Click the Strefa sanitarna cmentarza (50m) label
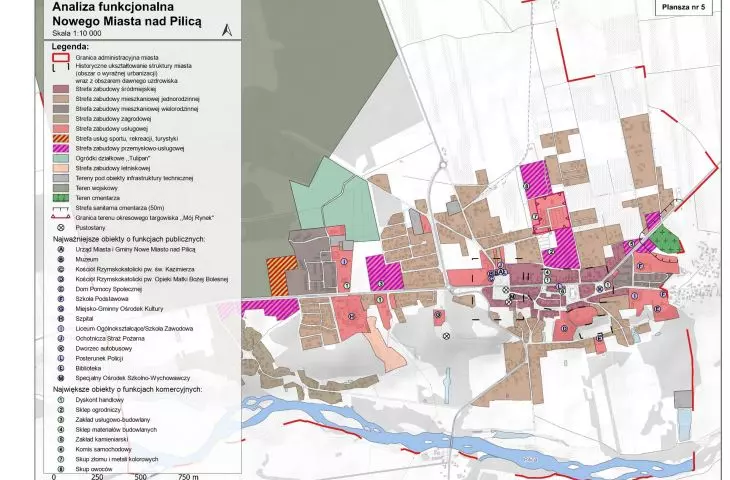The height and width of the screenshot is (480, 730). point(120,208)
